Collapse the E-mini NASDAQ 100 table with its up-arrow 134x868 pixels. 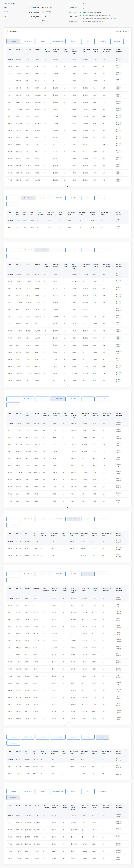point(67,507)
